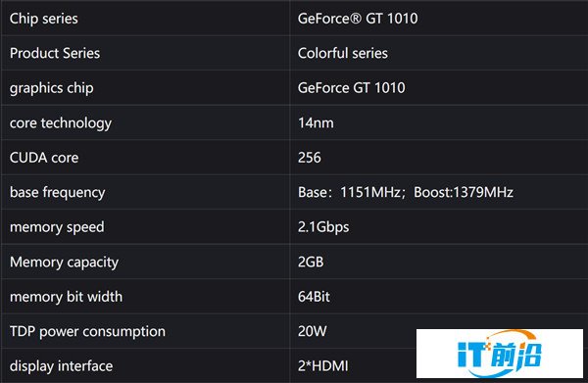Click the 64Bit memory width value
The width and height of the screenshot is (588, 383).
314,297
